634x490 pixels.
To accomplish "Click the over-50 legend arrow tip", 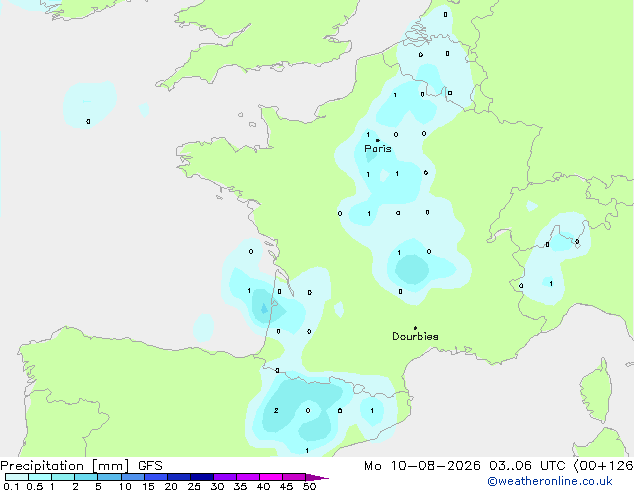I will pos(317,477).
